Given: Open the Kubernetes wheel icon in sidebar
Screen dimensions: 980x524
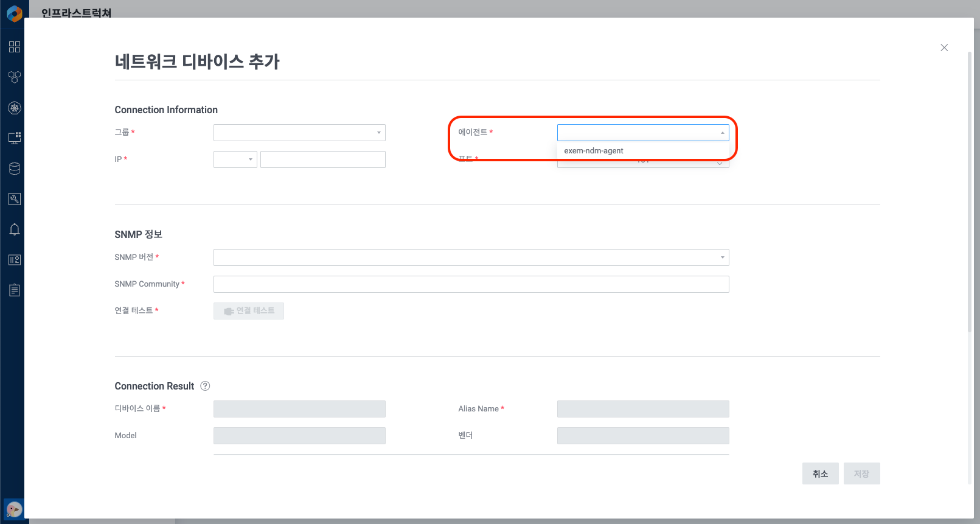Looking at the screenshot, I should click(15, 108).
